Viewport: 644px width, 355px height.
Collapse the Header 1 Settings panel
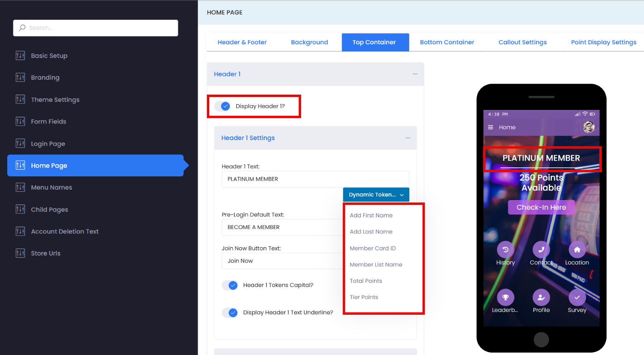click(408, 138)
